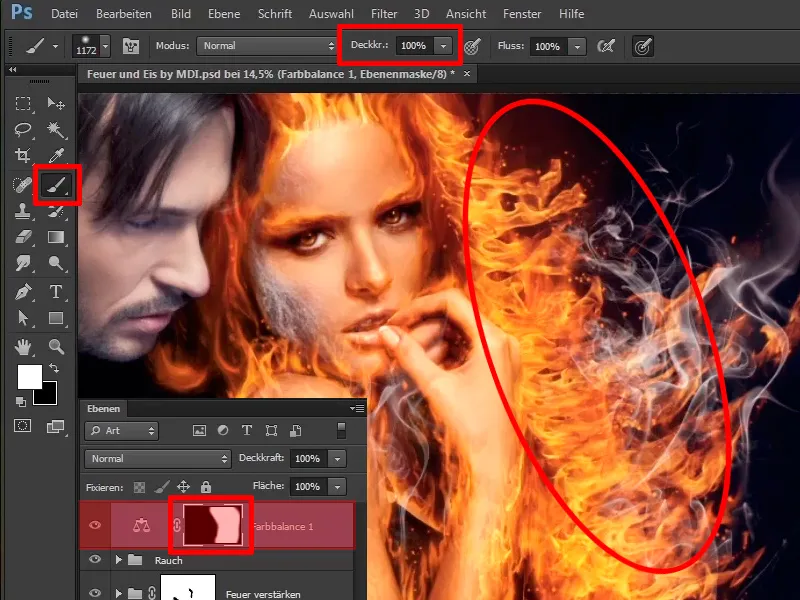Open the Bild menu
Viewport: 800px width, 600px height.
tap(181, 14)
